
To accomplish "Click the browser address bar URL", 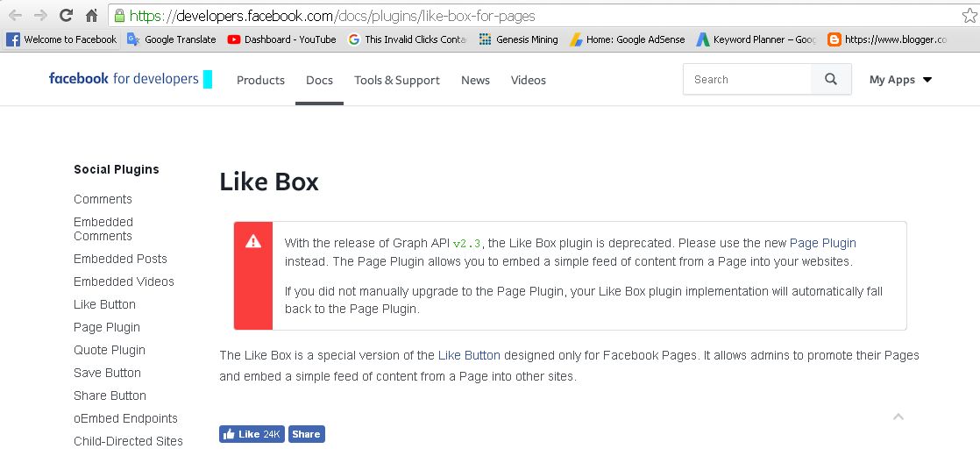I will click(332, 16).
